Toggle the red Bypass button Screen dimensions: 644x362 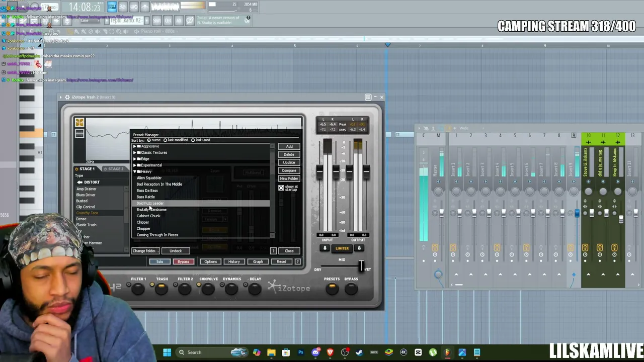coord(183,261)
